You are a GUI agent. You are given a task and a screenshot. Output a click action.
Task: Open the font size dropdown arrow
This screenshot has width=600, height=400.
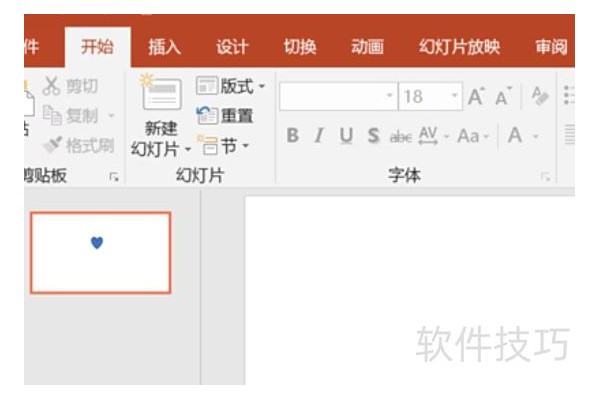(x=454, y=95)
